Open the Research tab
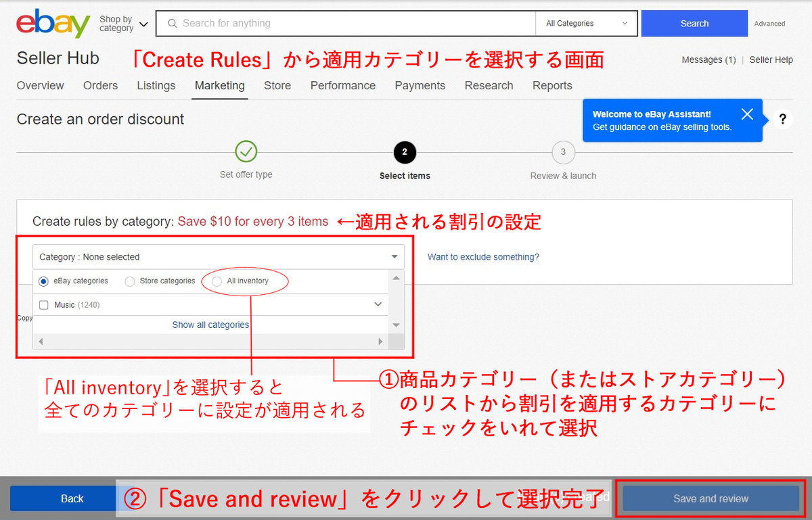The height and width of the screenshot is (520, 812). [x=489, y=86]
